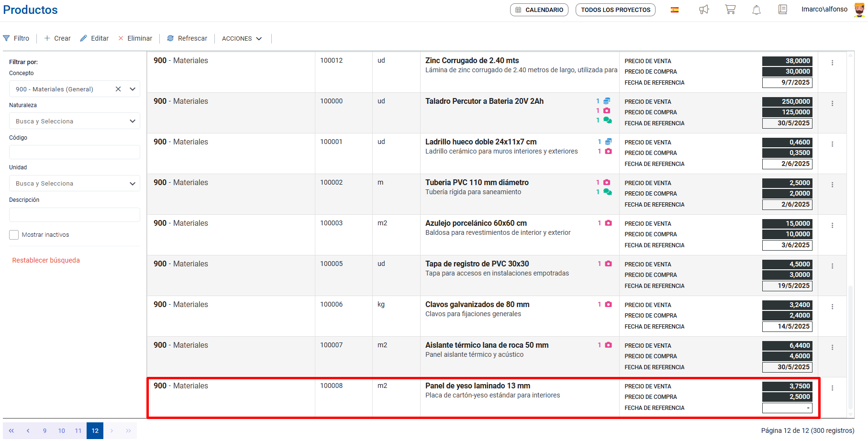Expand the Naturaleza dropdown
Screen dimensions: 868x441
pyautogui.click(x=133, y=121)
